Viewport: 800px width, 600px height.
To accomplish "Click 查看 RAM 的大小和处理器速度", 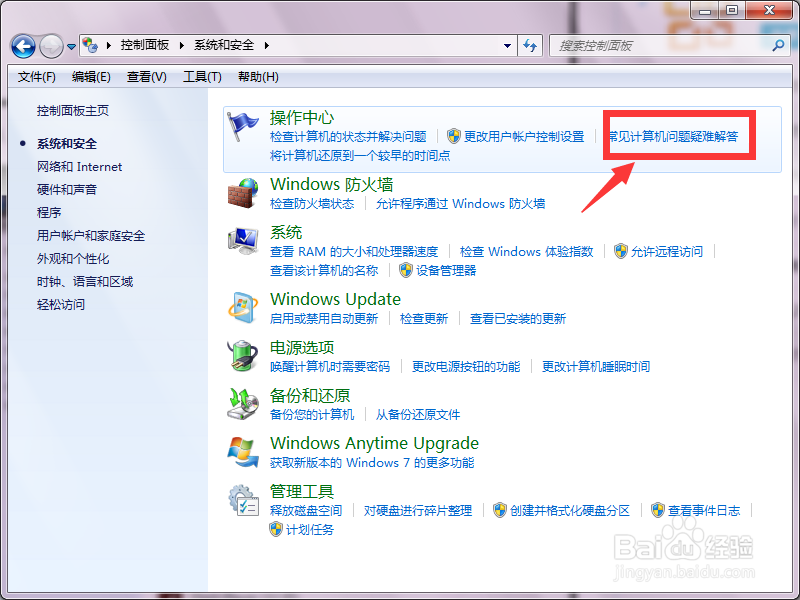I will [x=354, y=251].
